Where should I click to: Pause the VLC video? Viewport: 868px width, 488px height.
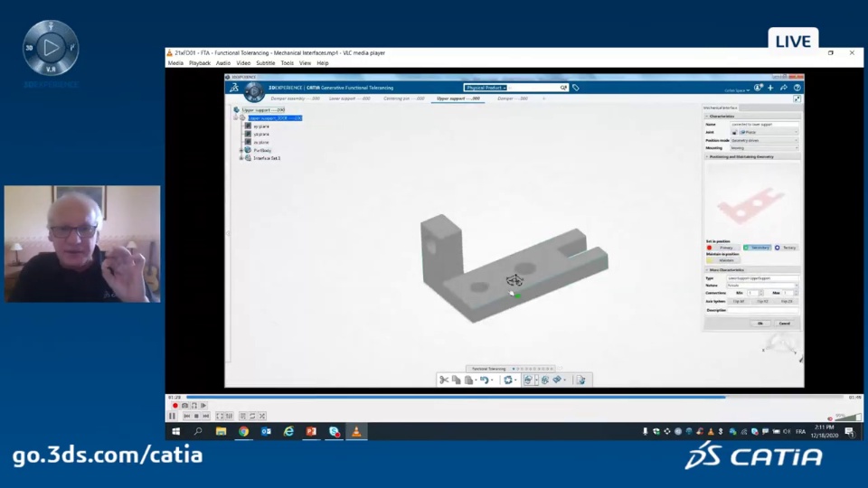pos(172,416)
